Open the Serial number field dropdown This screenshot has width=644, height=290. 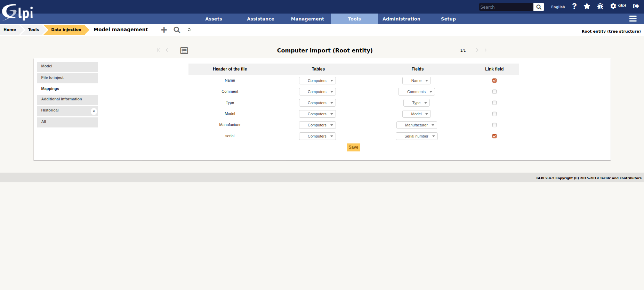pos(416,136)
